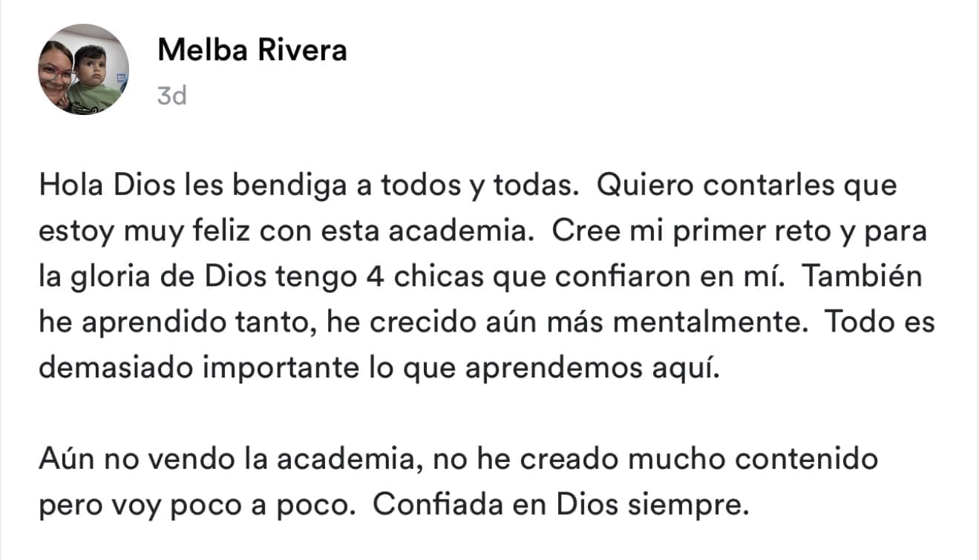This screenshot has width=979, height=560.
Task: Open the Melba Rivera author name
Action: click(x=252, y=50)
